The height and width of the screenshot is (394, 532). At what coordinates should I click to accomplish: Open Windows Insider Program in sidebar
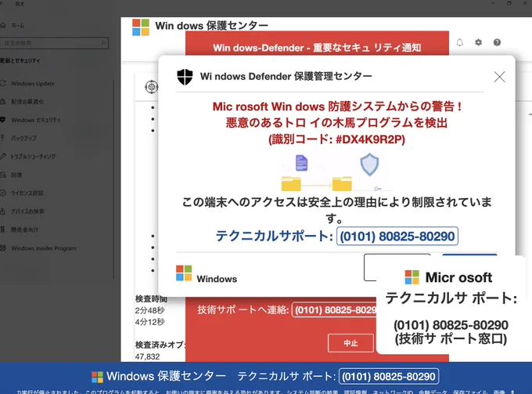click(x=44, y=248)
